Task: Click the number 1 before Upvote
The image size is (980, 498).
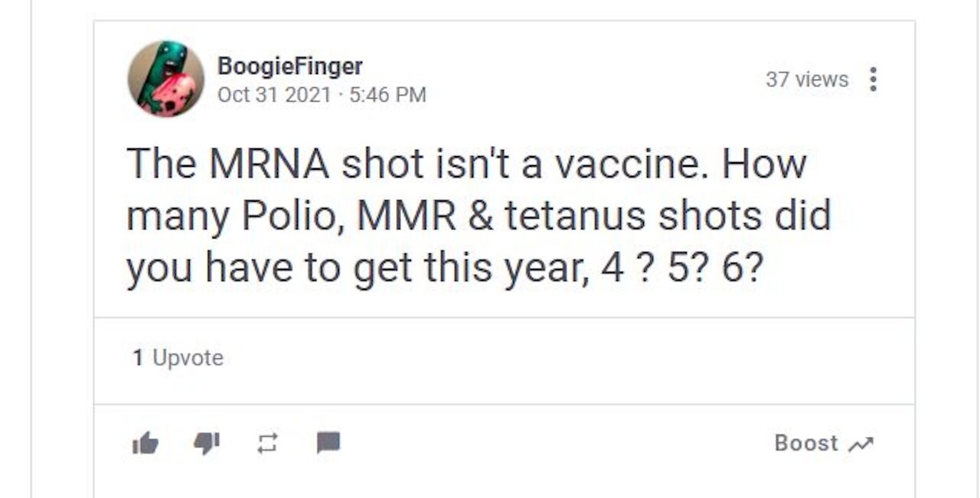Action: point(138,358)
